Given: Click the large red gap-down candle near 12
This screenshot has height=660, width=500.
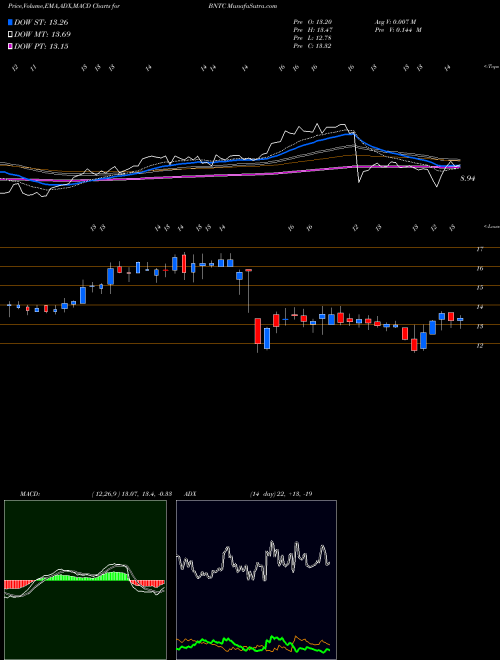Looking at the screenshot, I should click(258, 331).
